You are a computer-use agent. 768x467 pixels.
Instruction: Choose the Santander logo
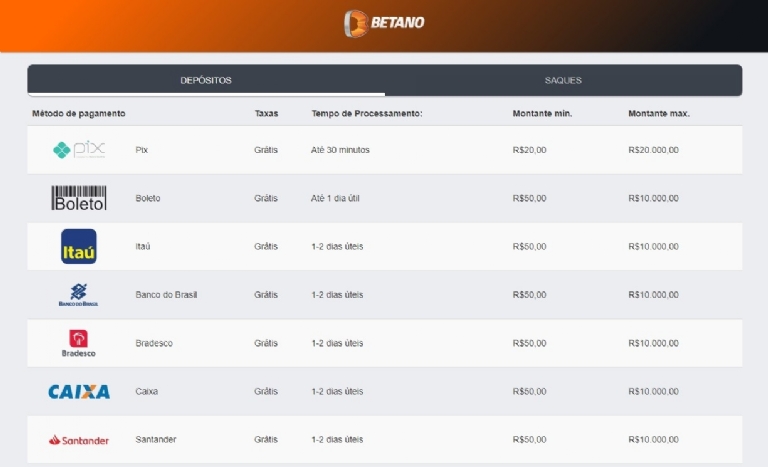click(78, 440)
